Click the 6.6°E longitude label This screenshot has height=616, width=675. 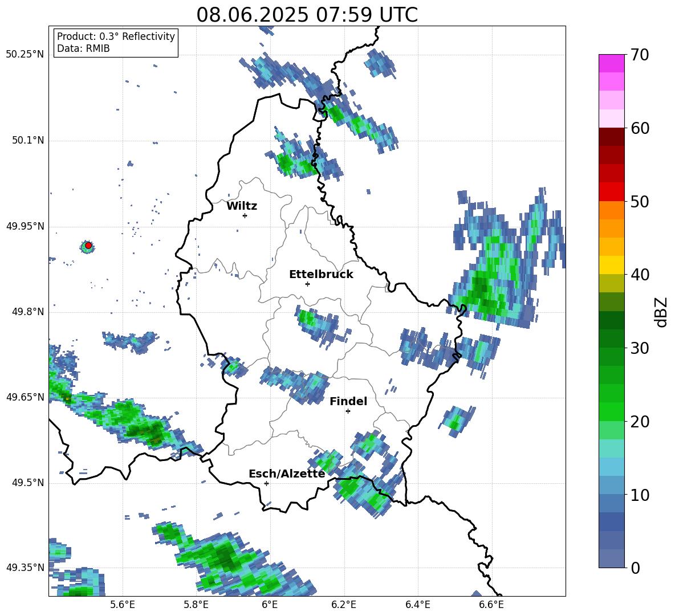(x=491, y=605)
